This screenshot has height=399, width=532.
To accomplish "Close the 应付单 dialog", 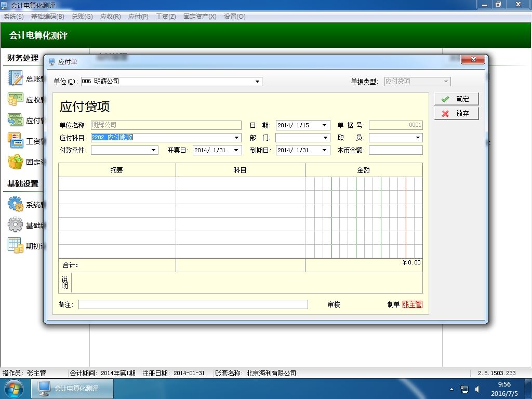I will click(473, 59).
